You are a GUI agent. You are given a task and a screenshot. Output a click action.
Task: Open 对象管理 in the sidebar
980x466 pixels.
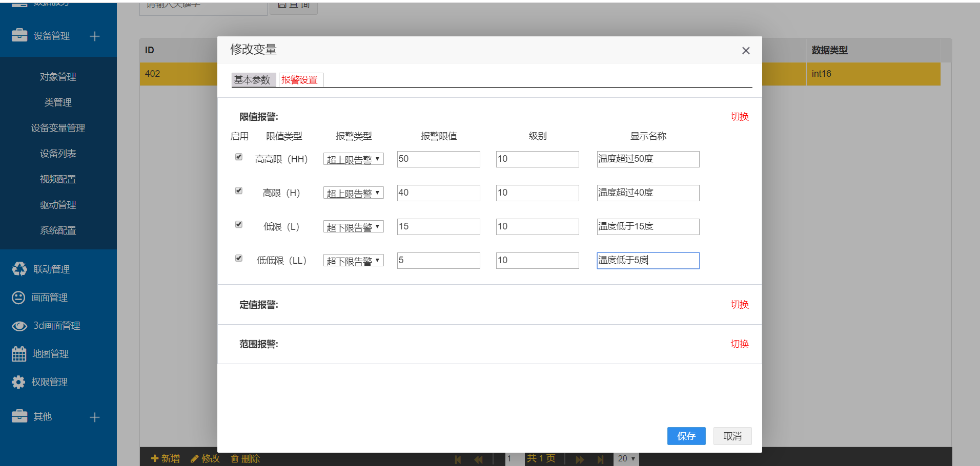pyautogui.click(x=58, y=77)
